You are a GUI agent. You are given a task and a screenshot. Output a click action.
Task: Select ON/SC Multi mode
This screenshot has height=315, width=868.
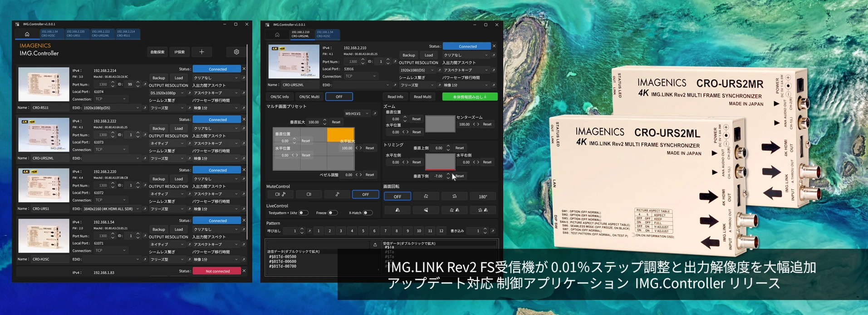click(309, 97)
